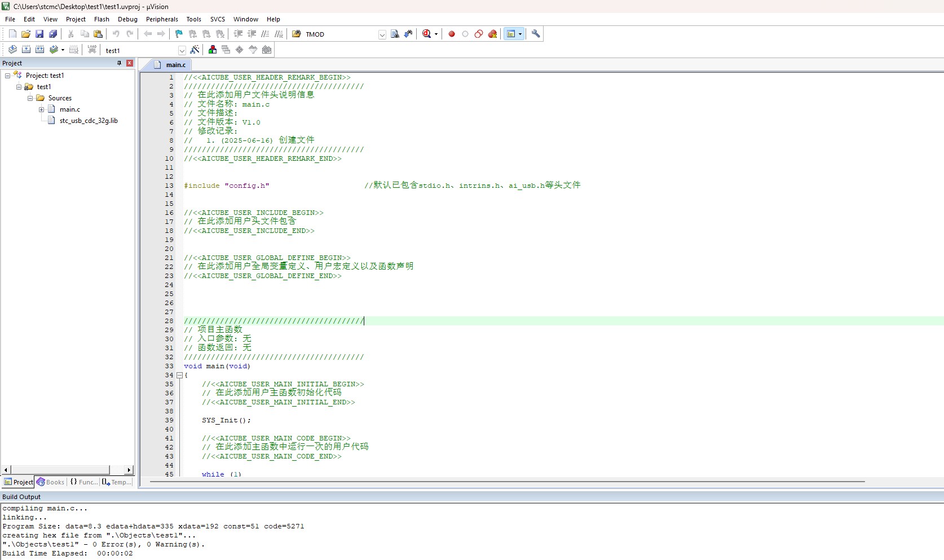Open the batch build dropdown arrow
The image size is (944, 560).
[x=63, y=50]
